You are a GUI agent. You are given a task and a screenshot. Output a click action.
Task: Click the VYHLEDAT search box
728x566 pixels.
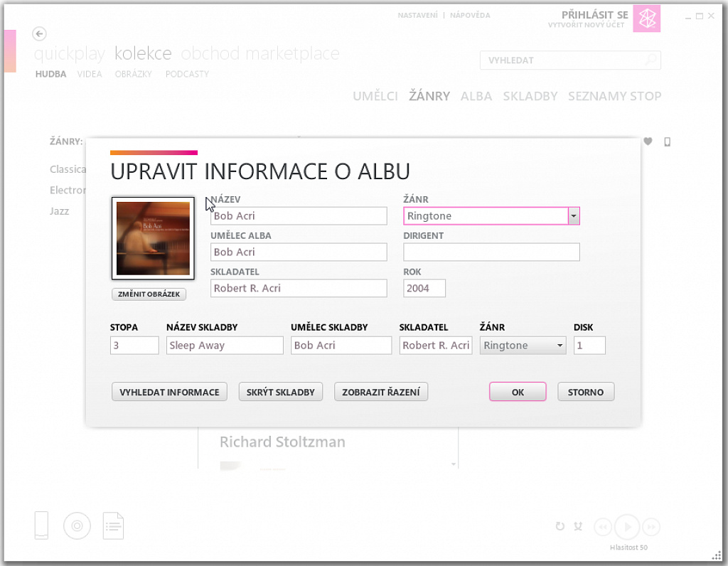[x=570, y=60]
